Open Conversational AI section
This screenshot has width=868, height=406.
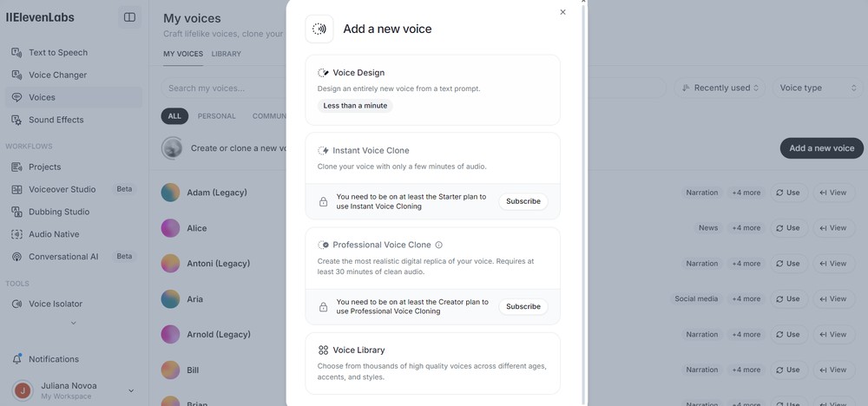pyautogui.click(x=63, y=257)
